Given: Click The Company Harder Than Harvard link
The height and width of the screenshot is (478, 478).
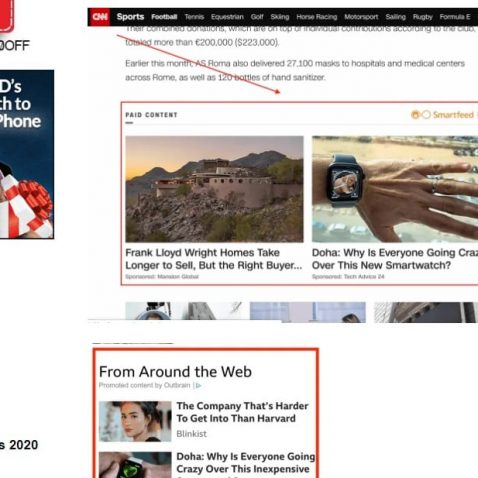Looking at the screenshot, I should (242, 412).
